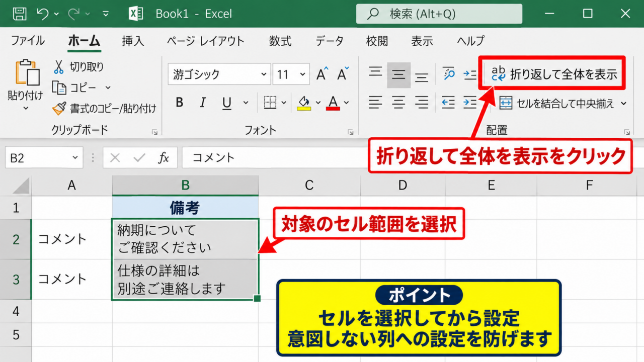Open the 游ゴシック font name dropdown
This screenshot has height=362, width=644.
(x=264, y=75)
